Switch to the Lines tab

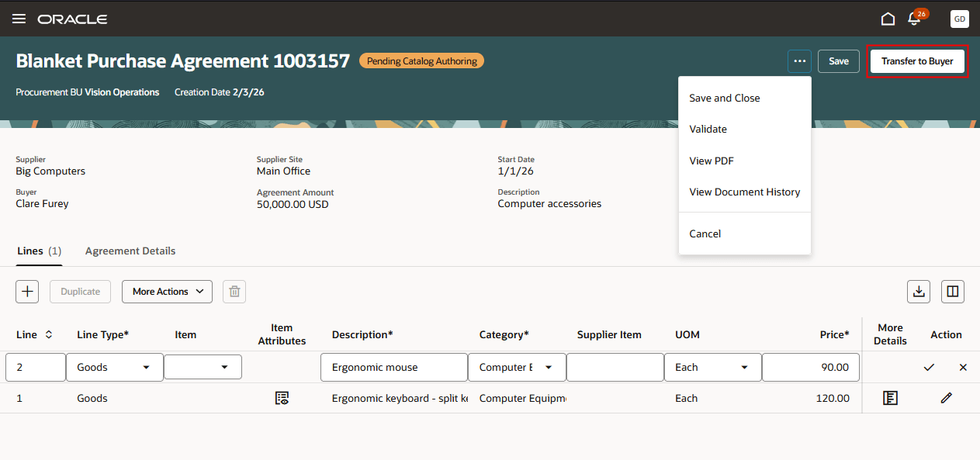point(39,251)
